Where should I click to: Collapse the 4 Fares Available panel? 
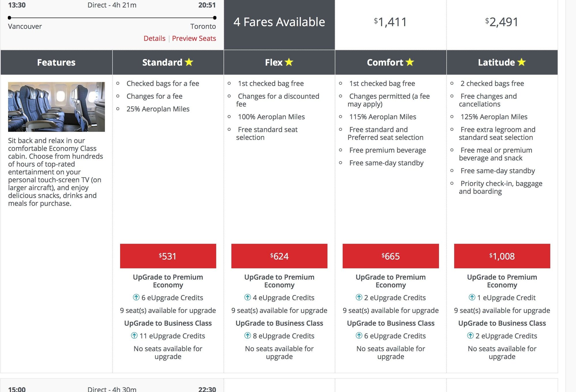(279, 22)
